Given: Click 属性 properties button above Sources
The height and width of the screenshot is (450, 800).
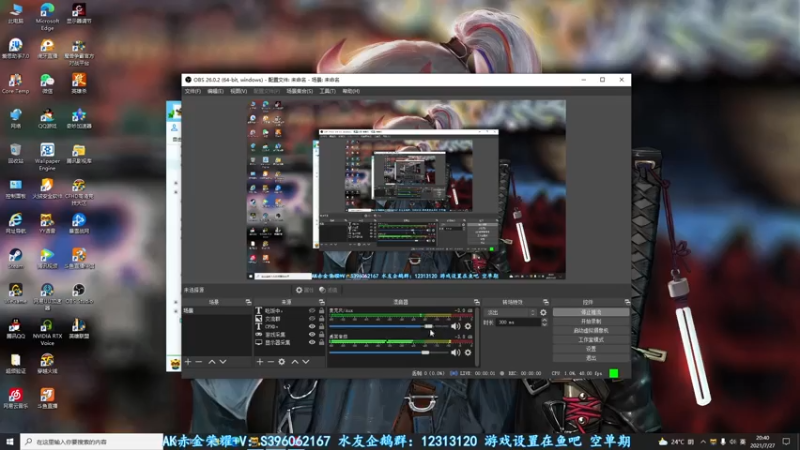Looking at the screenshot, I should (x=305, y=290).
